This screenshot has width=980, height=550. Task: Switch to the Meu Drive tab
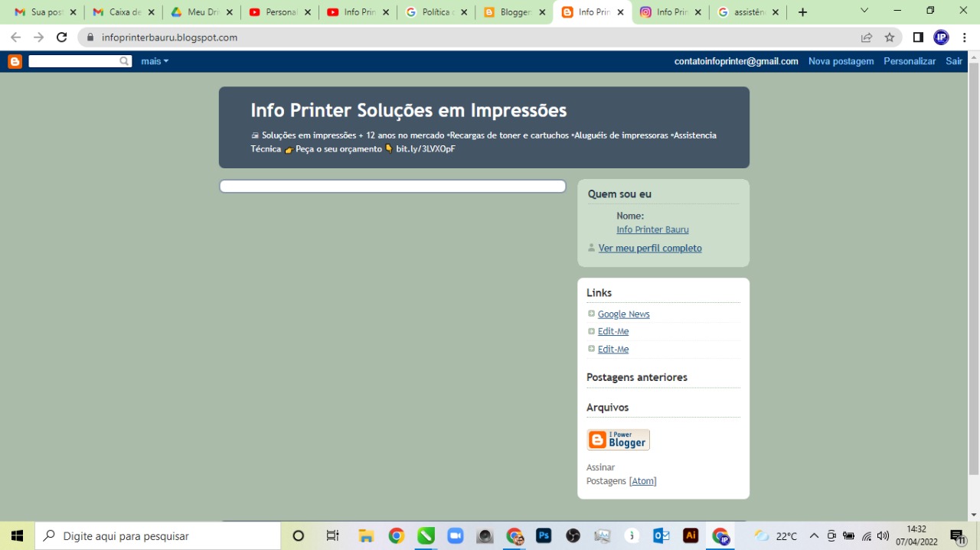pos(202,12)
